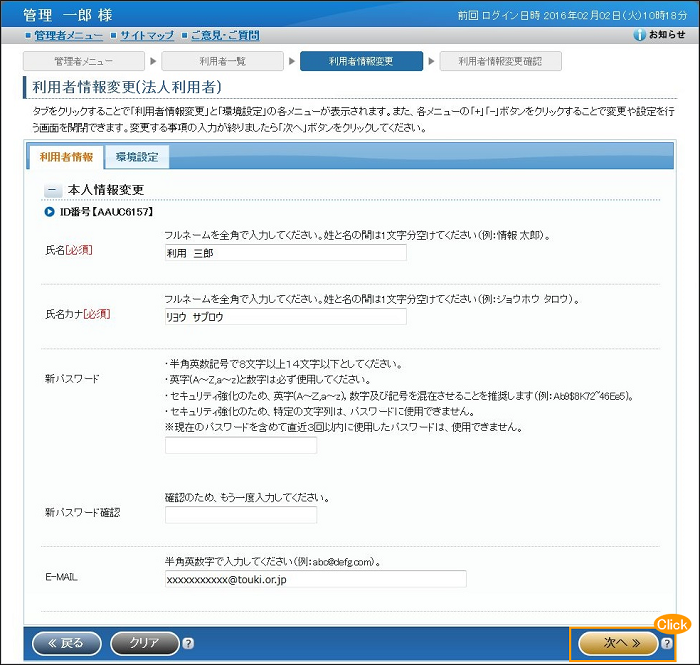Viewport: 700px width, 665px height.
Task: Click the E-MAIL label
Action: [x=61, y=577]
